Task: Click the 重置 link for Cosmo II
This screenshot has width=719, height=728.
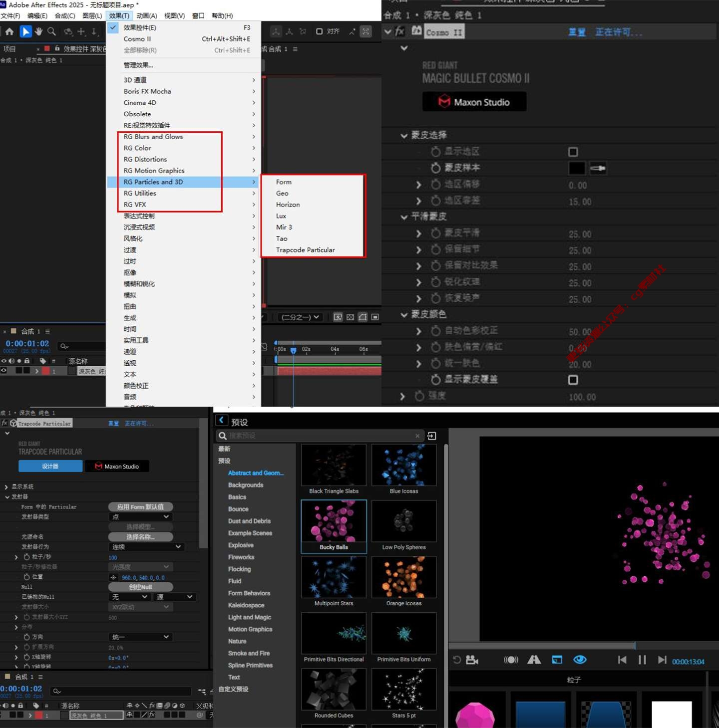Action: [x=577, y=32]
